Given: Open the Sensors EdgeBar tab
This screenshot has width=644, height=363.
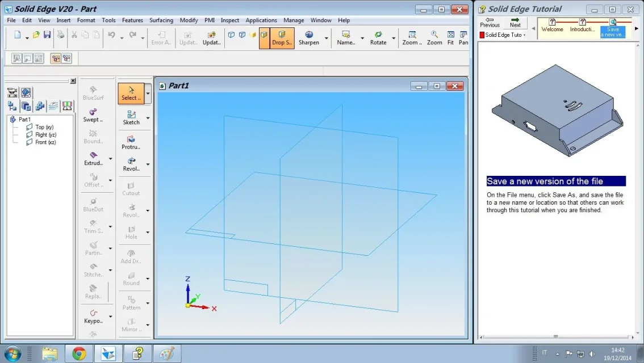Looking at the screenshot, I should (x=67, y=106).
